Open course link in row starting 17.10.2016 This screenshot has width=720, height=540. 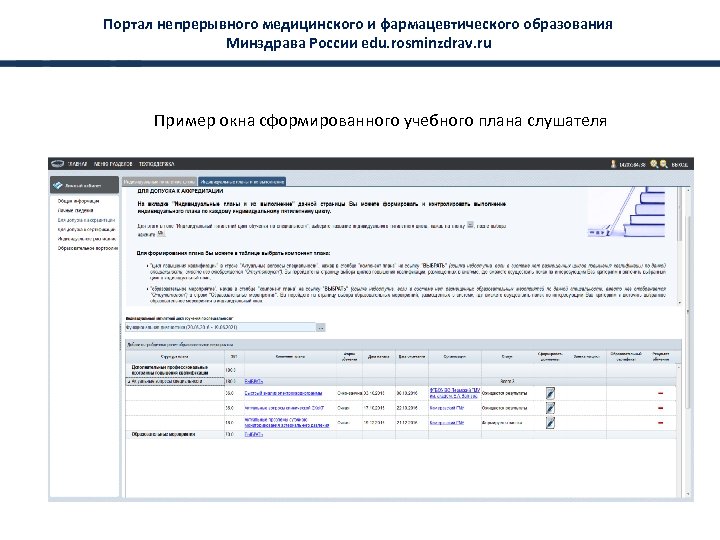point(284,408)
